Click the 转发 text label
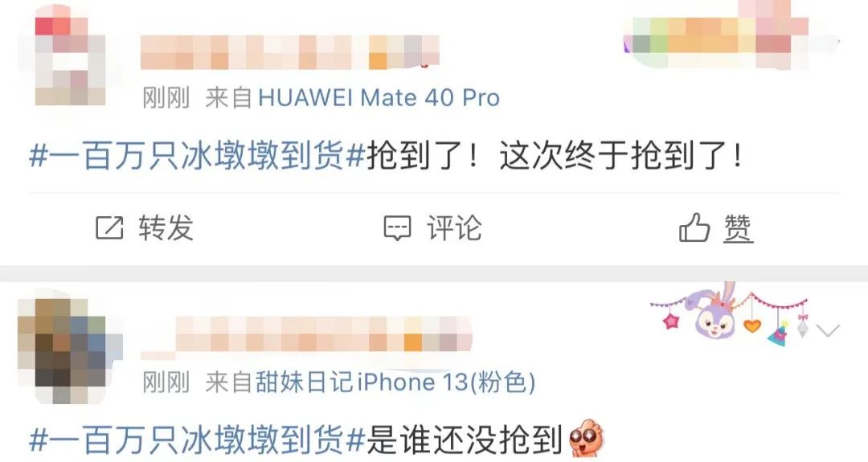The width and height of the screenshot is (868, 462). coord(166,227)
